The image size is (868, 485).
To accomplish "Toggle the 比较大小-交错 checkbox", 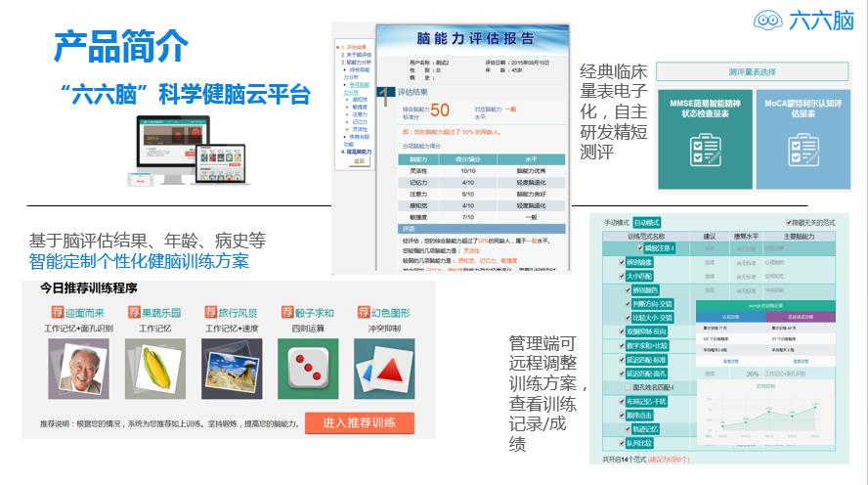I will pyautogui.click(x=628, y=317).
